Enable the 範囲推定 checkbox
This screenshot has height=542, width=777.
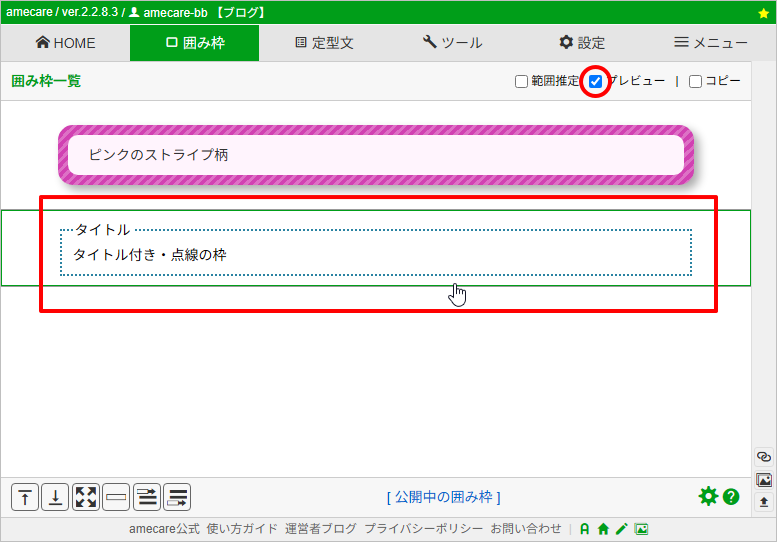(x=521, y=82)
